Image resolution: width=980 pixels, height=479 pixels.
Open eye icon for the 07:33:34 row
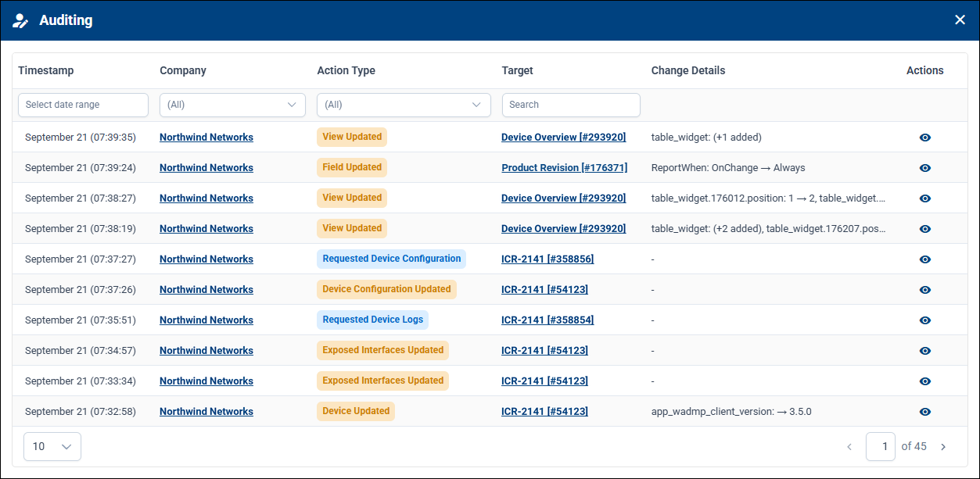point(925,381)
